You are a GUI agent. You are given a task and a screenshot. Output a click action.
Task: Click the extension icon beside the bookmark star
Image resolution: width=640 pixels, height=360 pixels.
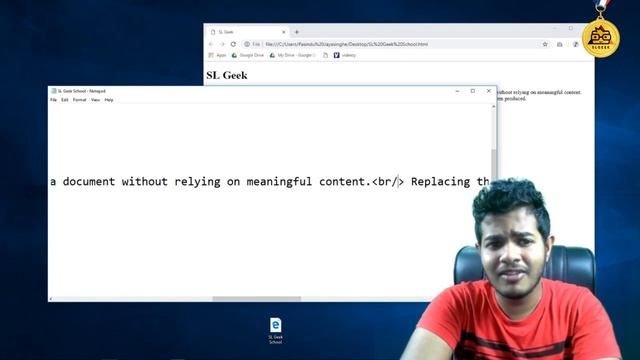click(560, 44)
